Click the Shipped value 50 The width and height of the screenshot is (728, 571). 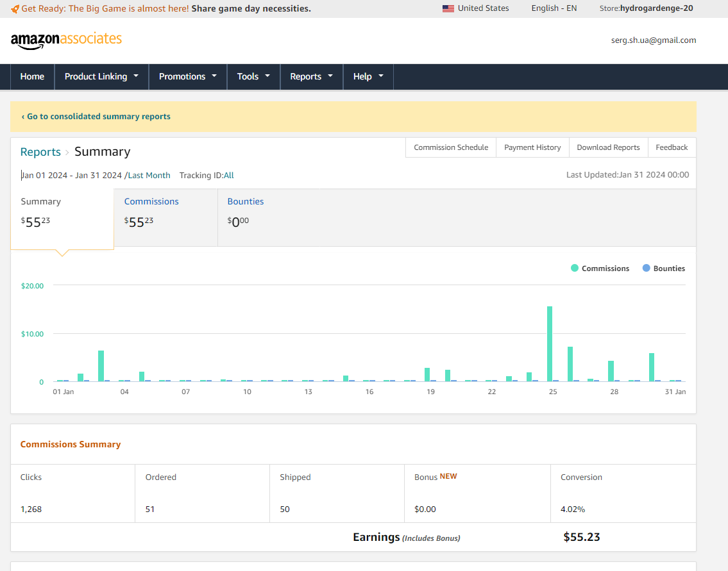pos(285,509)
